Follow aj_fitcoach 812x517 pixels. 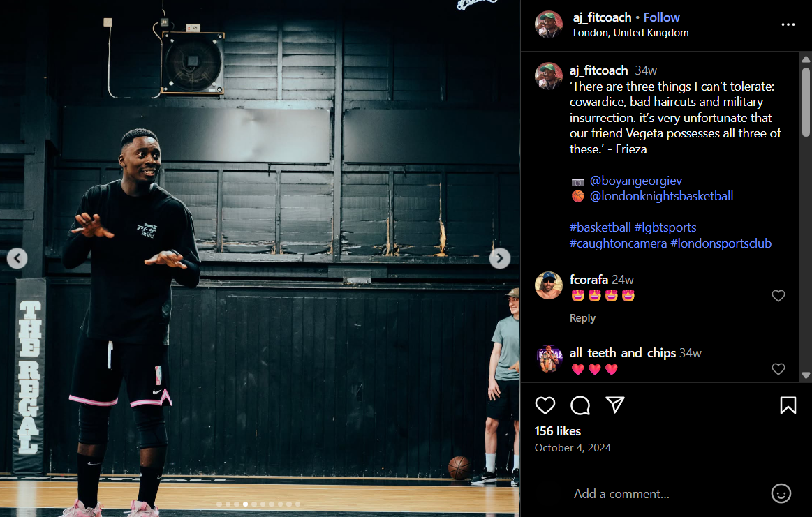[661, 17]
